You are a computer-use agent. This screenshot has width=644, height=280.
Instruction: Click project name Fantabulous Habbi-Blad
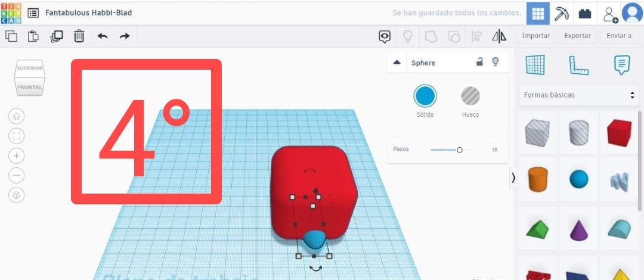[x=89, y=13]
